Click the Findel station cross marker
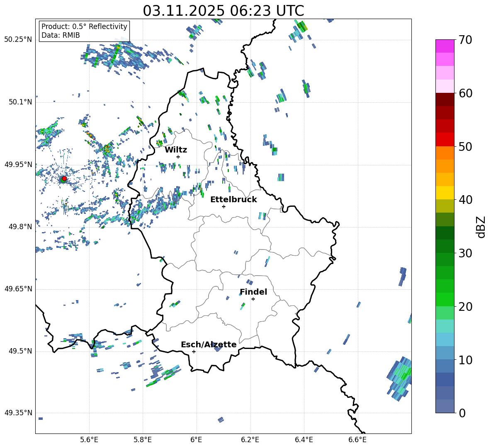This screenshot has height=448, width=491. [x=253, y=299]
